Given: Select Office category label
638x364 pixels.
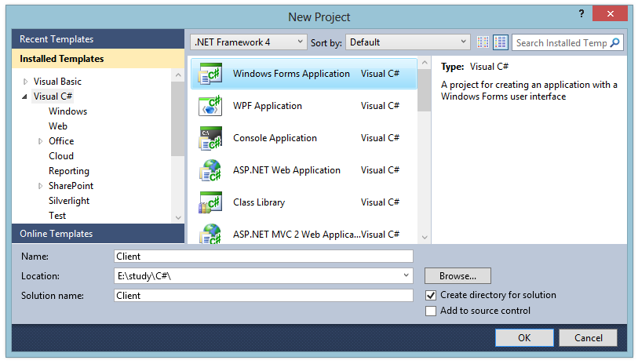Looking at the screenshot, I should (x=61, y=141).
